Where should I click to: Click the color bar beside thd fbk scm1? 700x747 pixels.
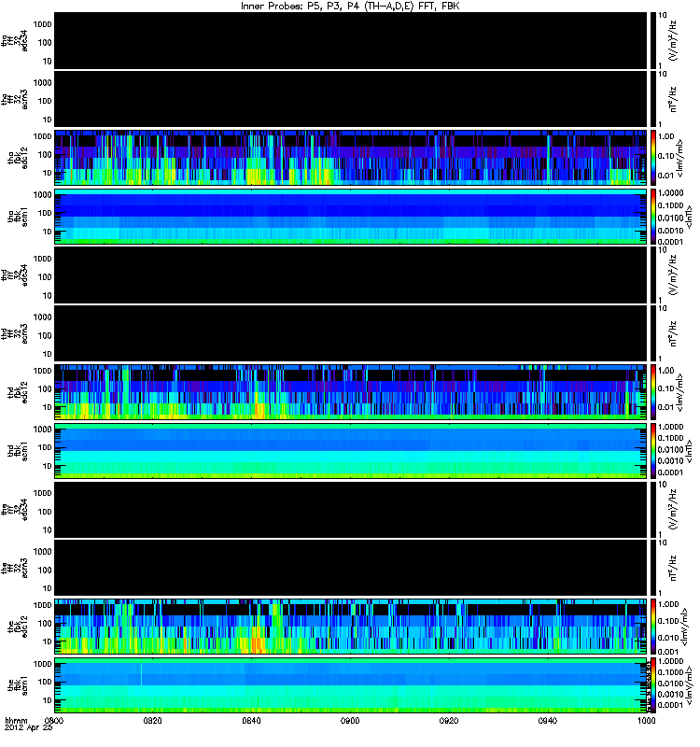[x=653, y=451]
